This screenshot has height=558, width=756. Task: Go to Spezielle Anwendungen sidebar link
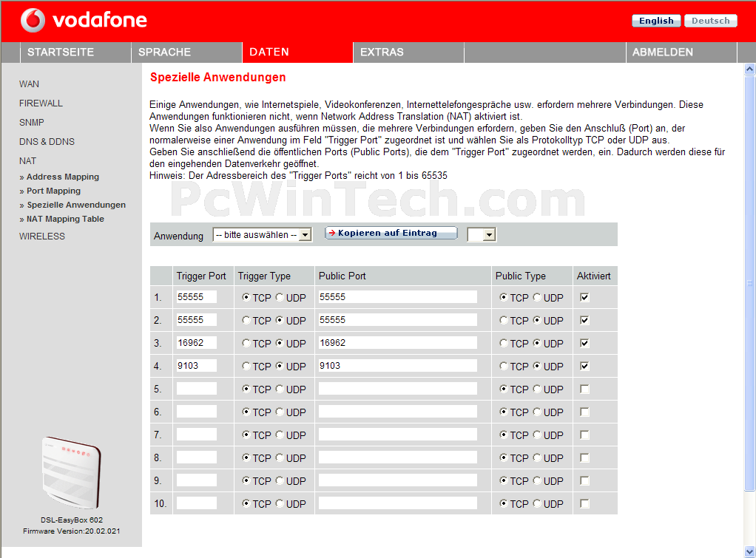(x=76, y=205)
